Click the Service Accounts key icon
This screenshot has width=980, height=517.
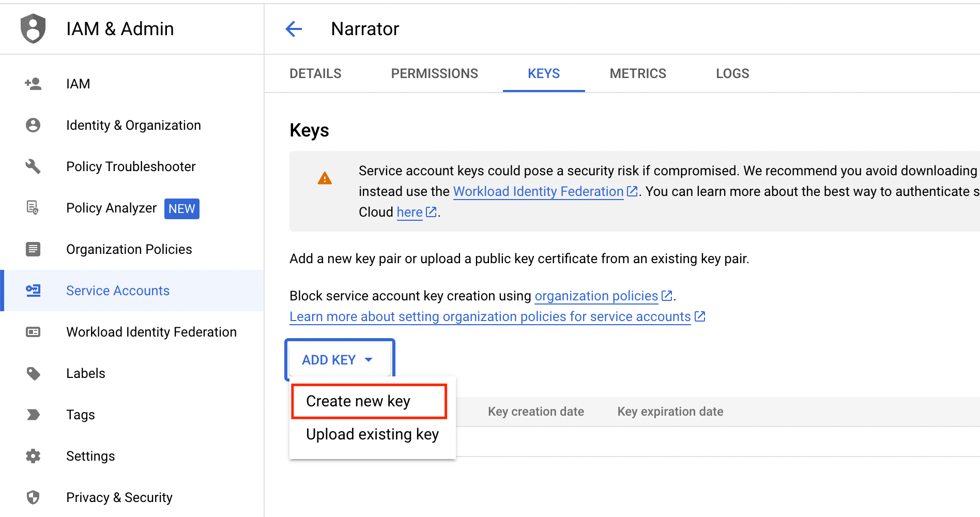point(33,291)
